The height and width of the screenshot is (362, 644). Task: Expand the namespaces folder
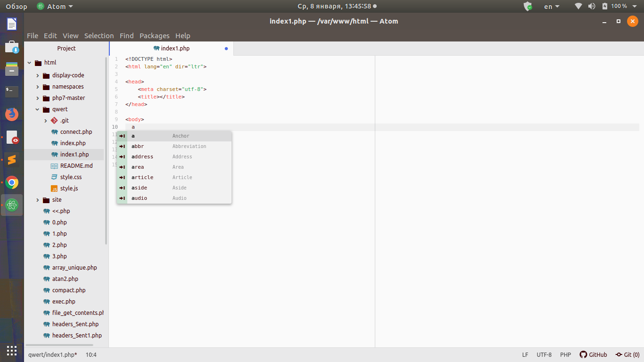[38, 87]
